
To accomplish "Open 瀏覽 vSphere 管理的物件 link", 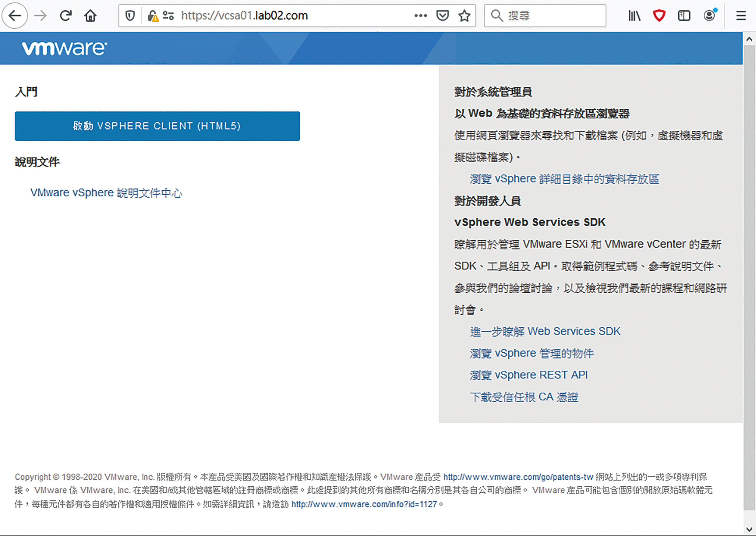I will [532, 354].
